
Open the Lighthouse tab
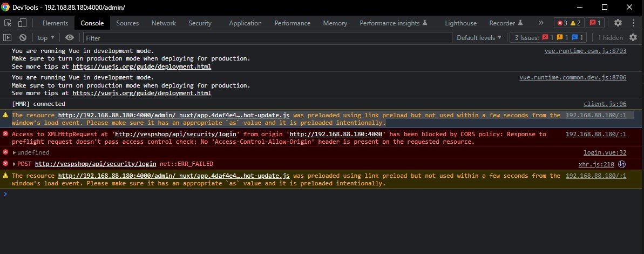461,23
